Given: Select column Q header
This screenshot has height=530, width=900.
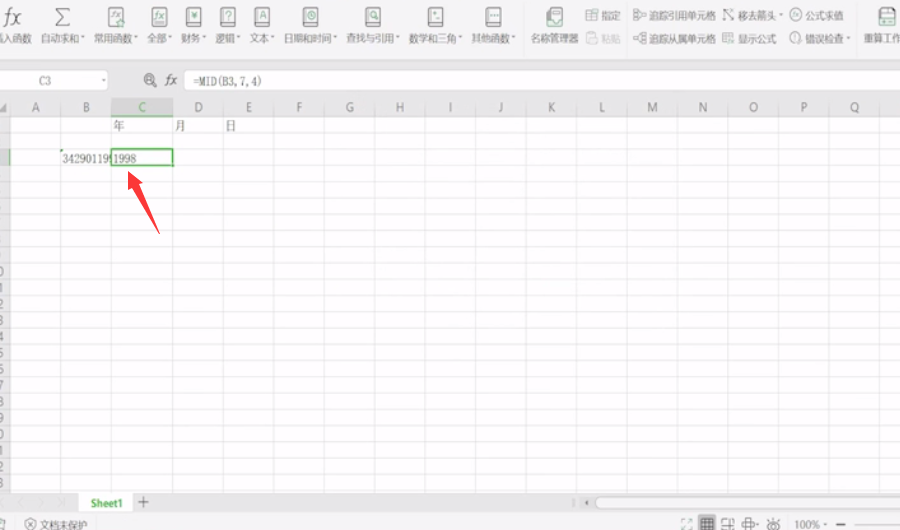Looking at the screenshot, I should click(x=854, y=107).
